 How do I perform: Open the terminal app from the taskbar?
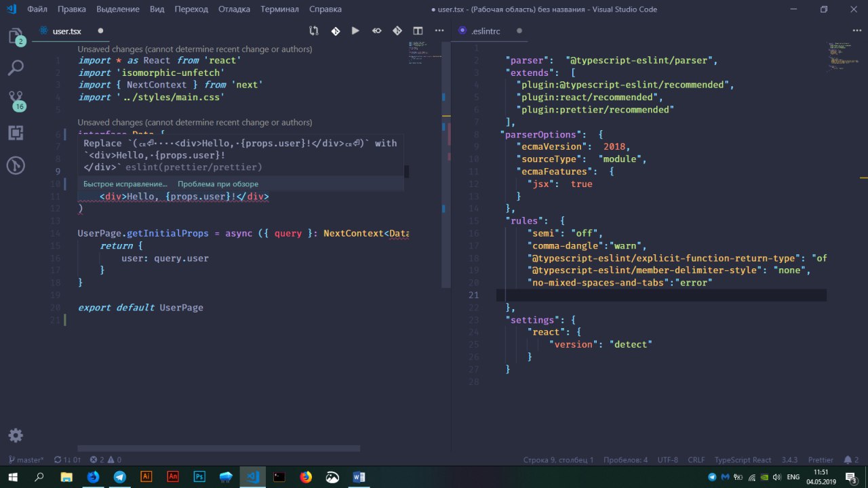[279, 477]
